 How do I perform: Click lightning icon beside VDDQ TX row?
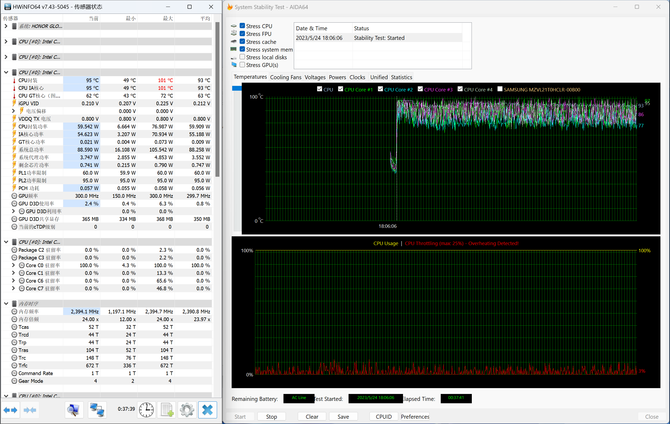14,119
